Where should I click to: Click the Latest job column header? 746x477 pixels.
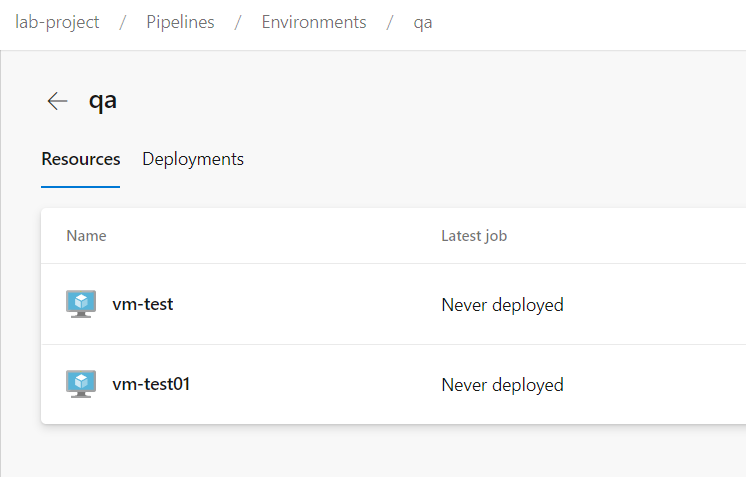click(474, 236)
